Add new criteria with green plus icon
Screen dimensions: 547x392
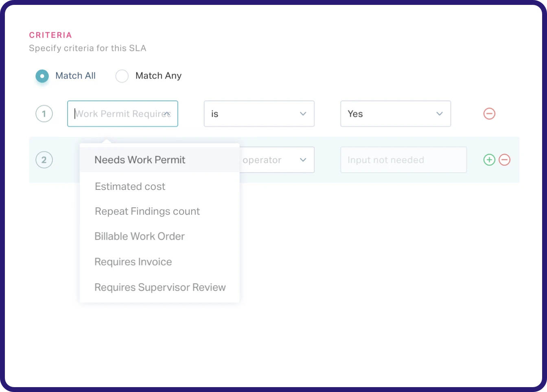489,160
